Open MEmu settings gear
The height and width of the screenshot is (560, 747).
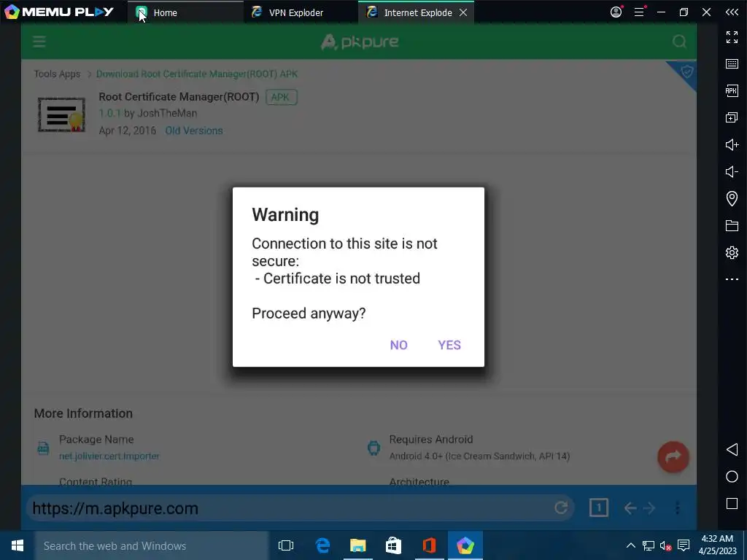click(x=732, y=252)
